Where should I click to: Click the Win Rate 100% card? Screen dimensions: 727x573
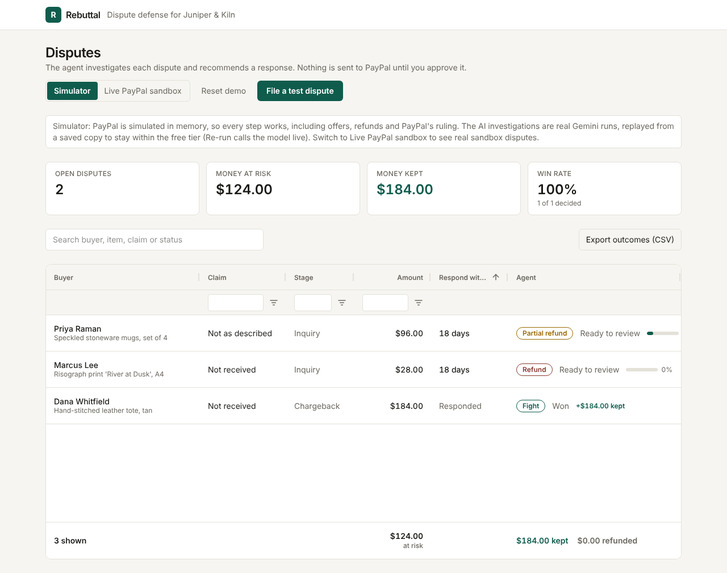tap(605, 188)
